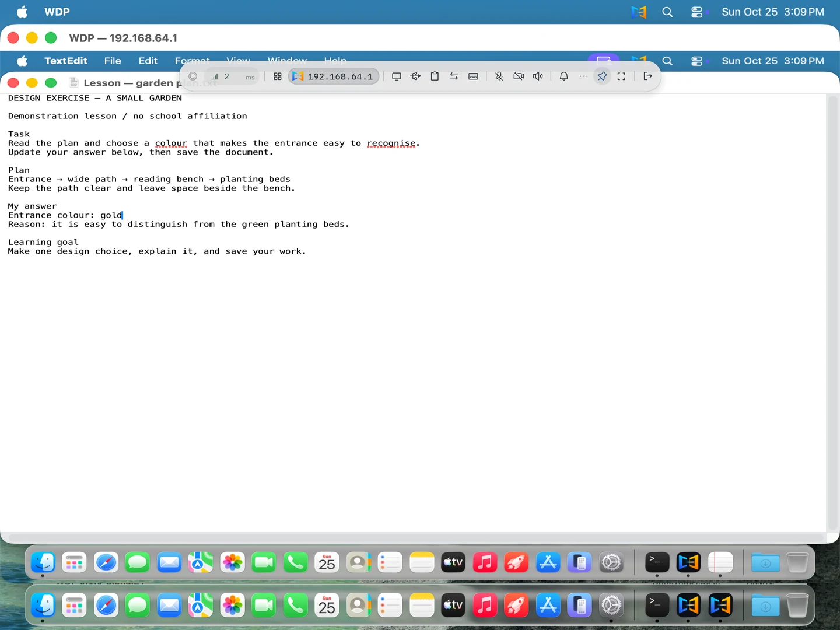
Task: Open the File menu
Action: [x=113, y=61]
